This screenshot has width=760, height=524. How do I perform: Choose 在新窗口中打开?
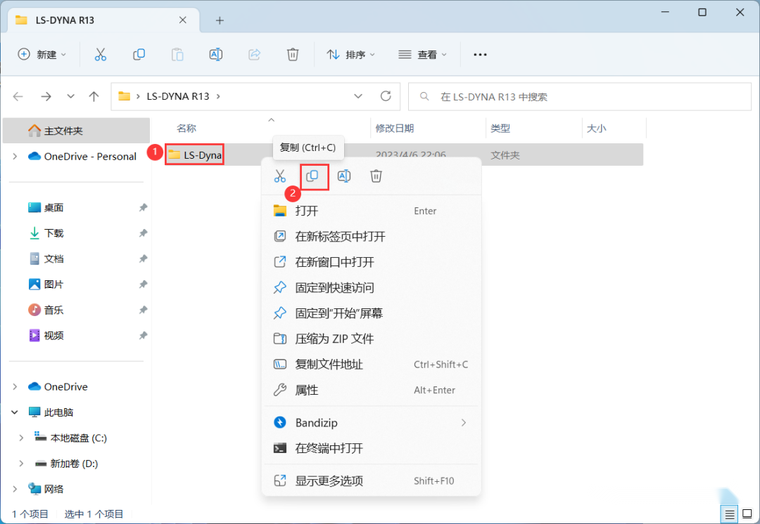[372, 262]
